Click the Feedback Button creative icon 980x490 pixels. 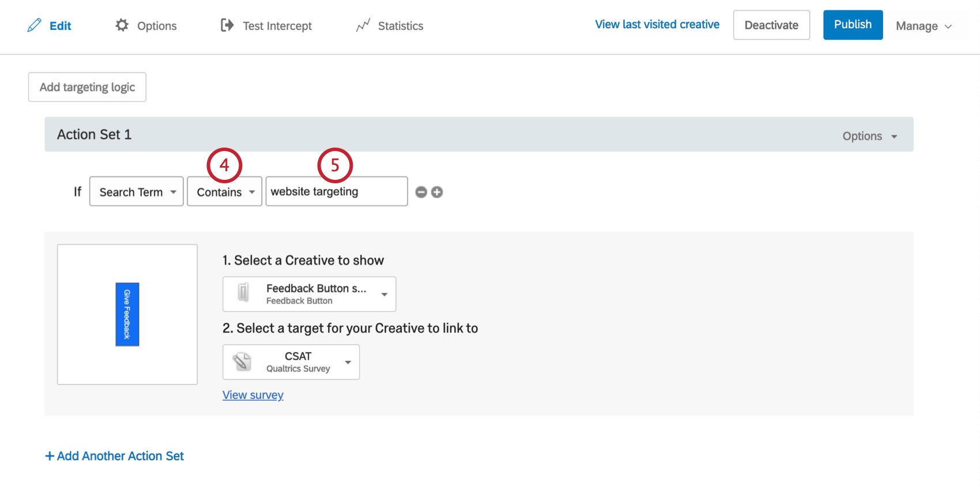(x=244, y=293)
